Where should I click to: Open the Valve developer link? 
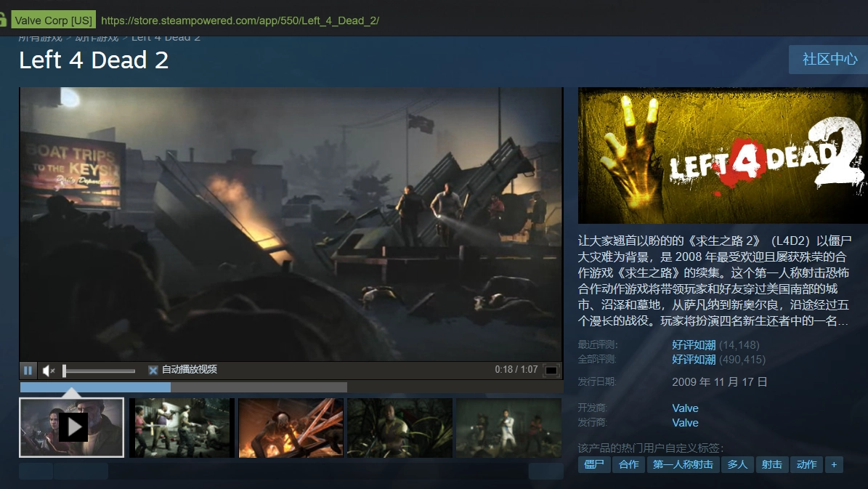point(685,408)
